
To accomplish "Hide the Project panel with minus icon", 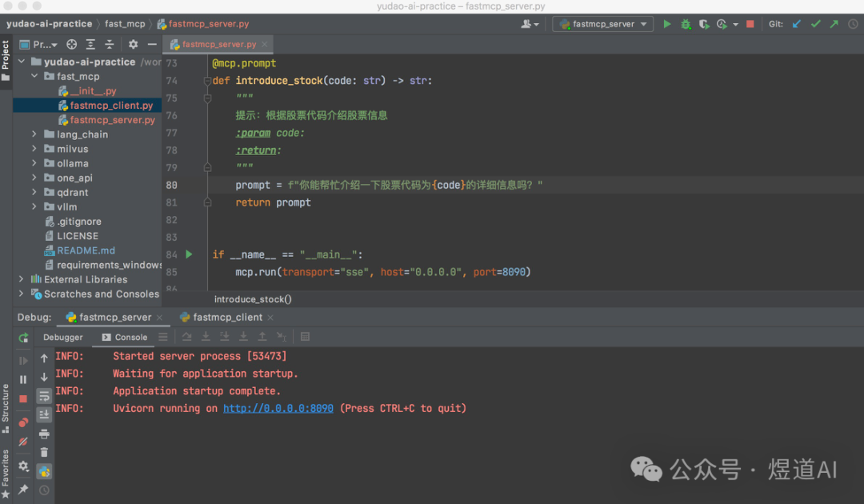I will point(152,45).
